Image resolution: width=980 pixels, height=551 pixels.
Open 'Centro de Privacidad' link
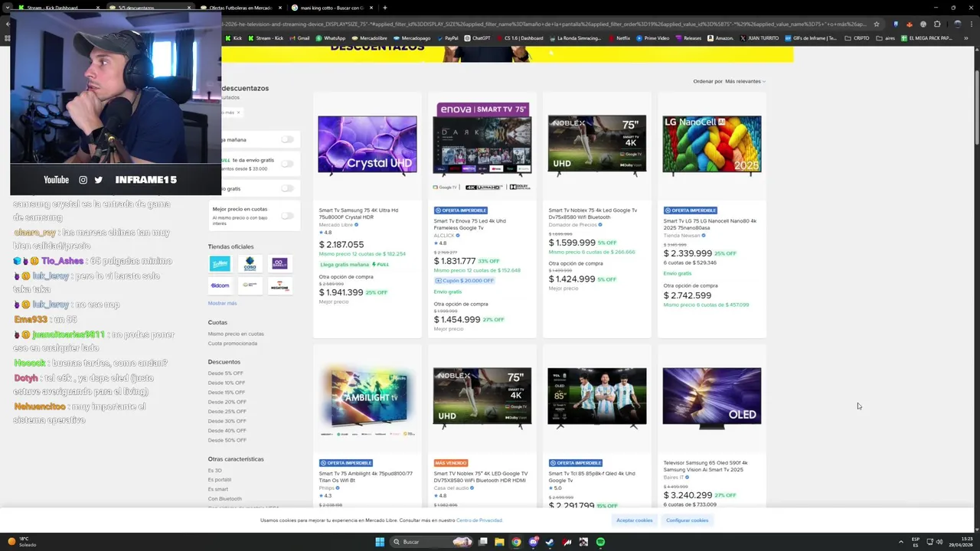479,520
